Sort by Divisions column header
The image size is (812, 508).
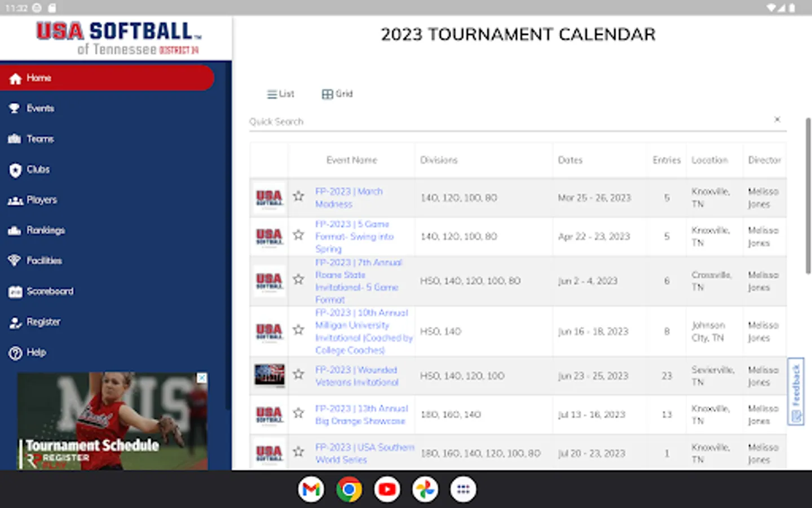(x=439, y=160)
